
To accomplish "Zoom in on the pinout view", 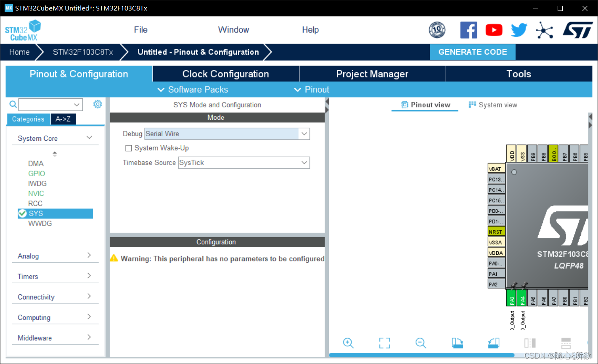I will 348,343.
